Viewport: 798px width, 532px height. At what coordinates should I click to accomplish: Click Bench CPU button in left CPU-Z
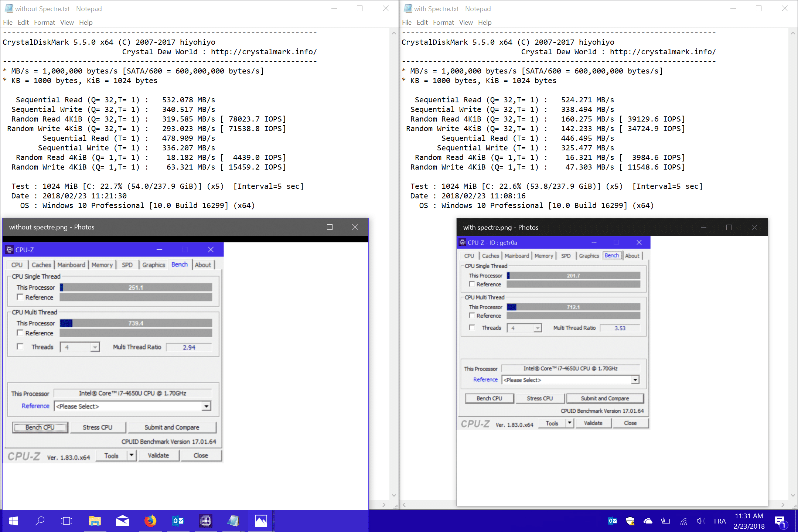click(x=40, y=427)
